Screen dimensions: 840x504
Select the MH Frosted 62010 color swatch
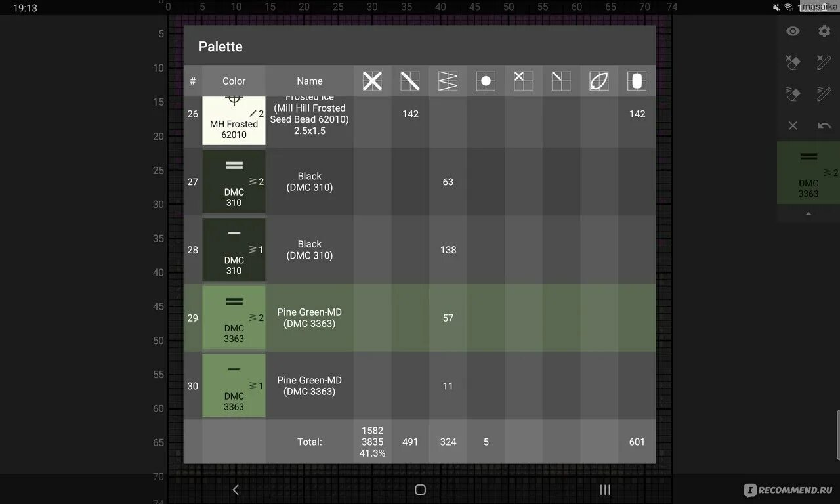[234, 121]
